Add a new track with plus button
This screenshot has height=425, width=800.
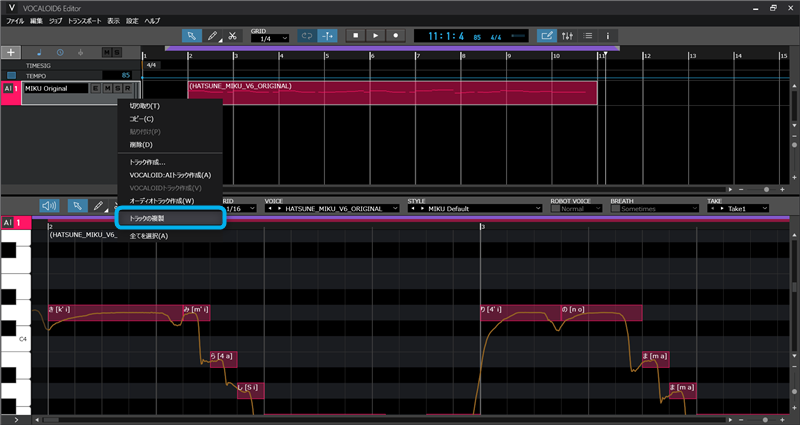point(11,53)
